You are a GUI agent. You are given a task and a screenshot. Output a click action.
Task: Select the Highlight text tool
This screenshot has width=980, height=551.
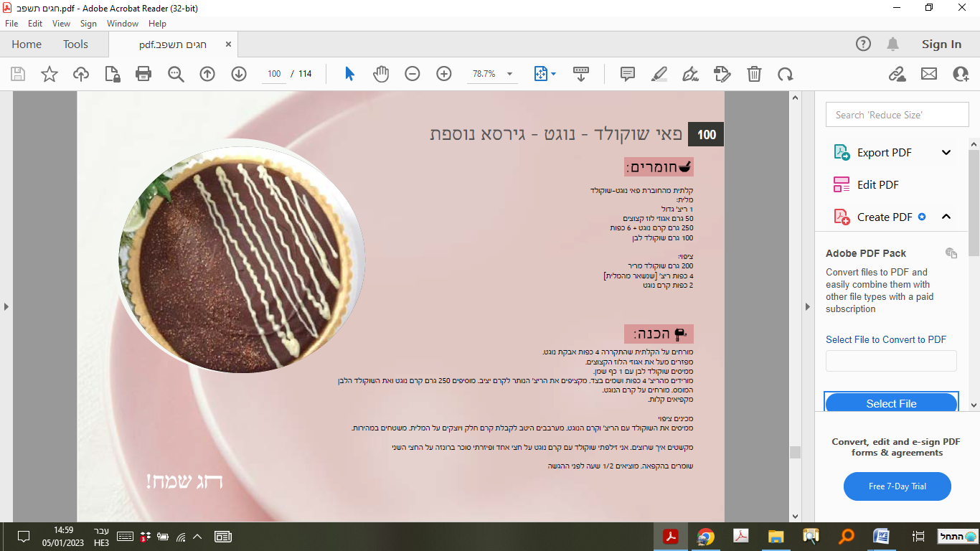pos(659,74)
